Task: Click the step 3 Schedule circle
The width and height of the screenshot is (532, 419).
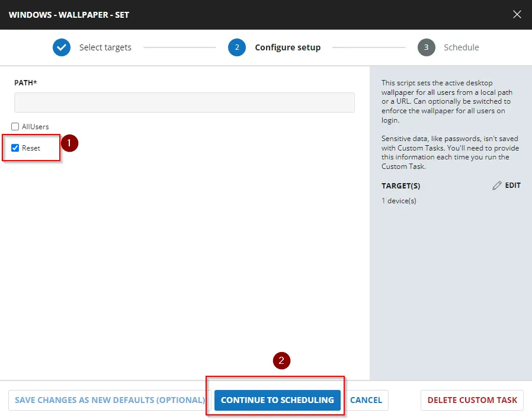Action: pyautogui.click(x=427, y=47)
